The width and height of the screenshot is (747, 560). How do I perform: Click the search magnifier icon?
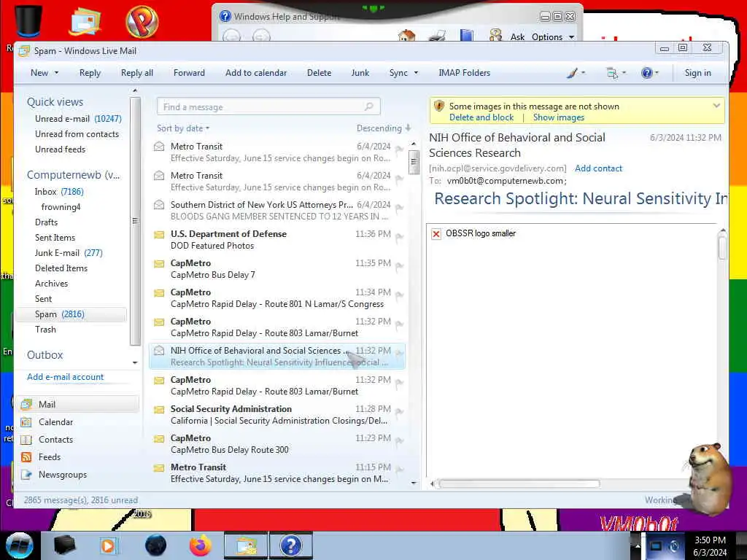click(x=368, y=106)
